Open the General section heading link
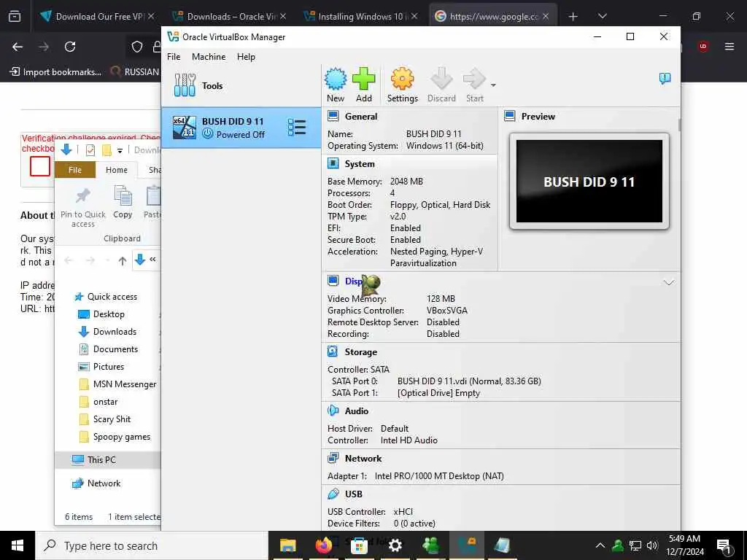The width and height of the screenshot is (747, 560). pyautogui.click(x=360, y=116)
